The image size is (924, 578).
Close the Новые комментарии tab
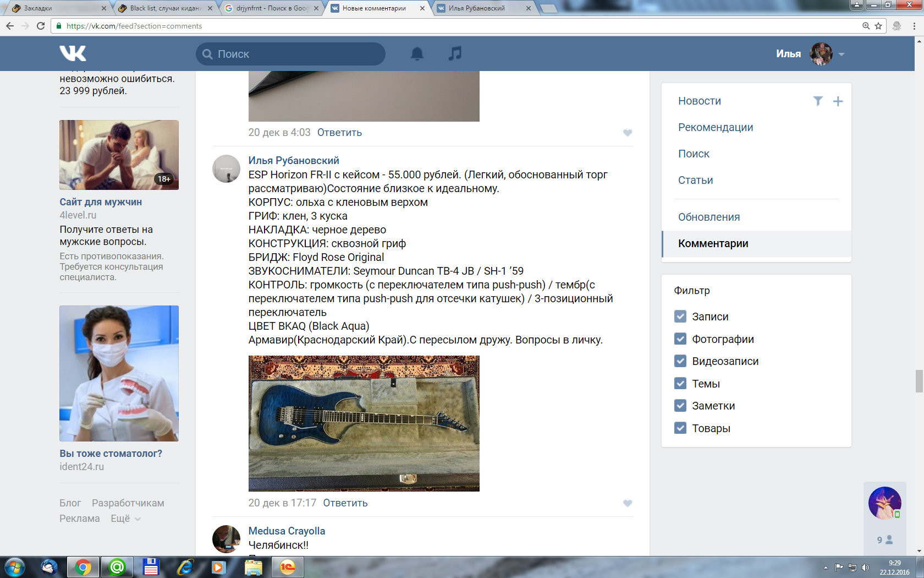(x=422, y=8)
